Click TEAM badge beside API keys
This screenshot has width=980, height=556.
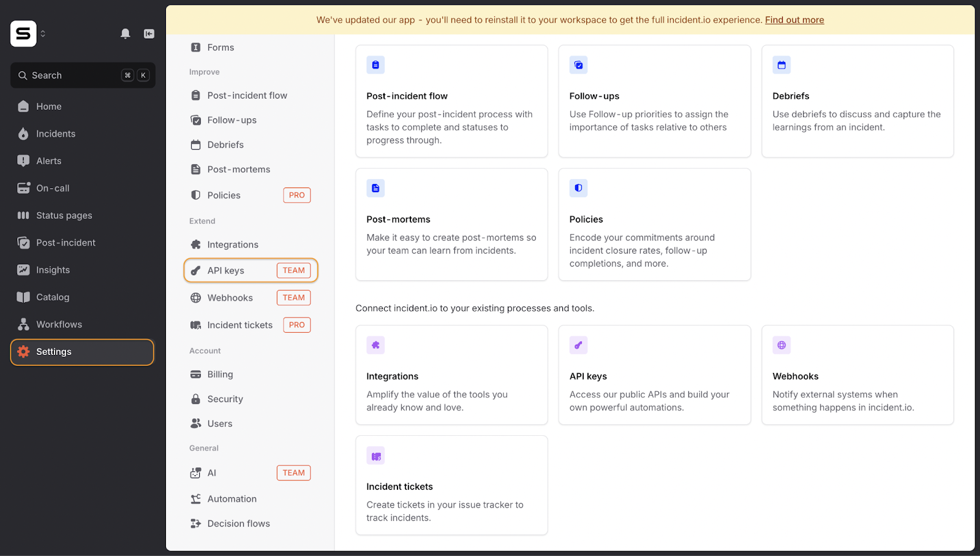coord(294,270)
